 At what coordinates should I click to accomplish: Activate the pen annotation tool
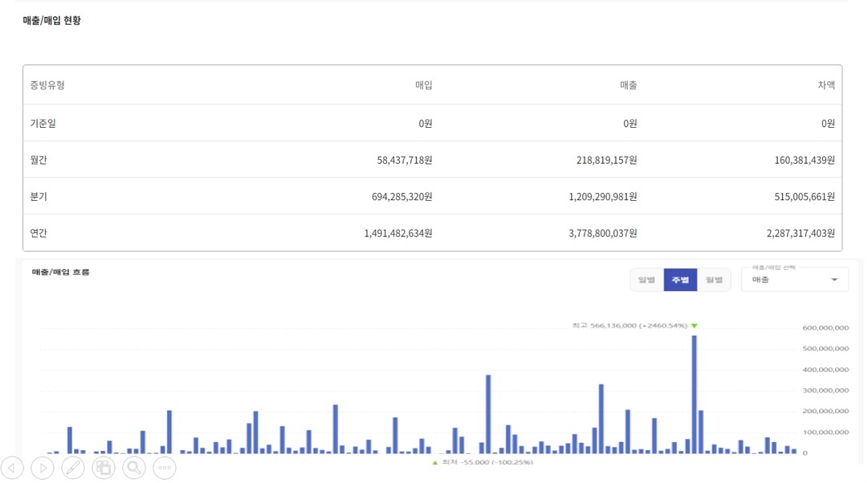coord(73,468)
